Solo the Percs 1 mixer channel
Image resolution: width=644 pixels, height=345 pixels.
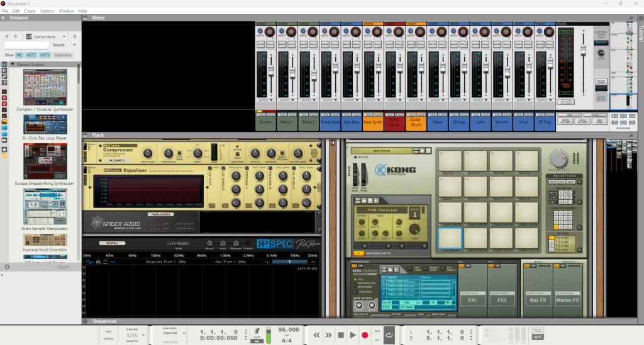(291, 45)
